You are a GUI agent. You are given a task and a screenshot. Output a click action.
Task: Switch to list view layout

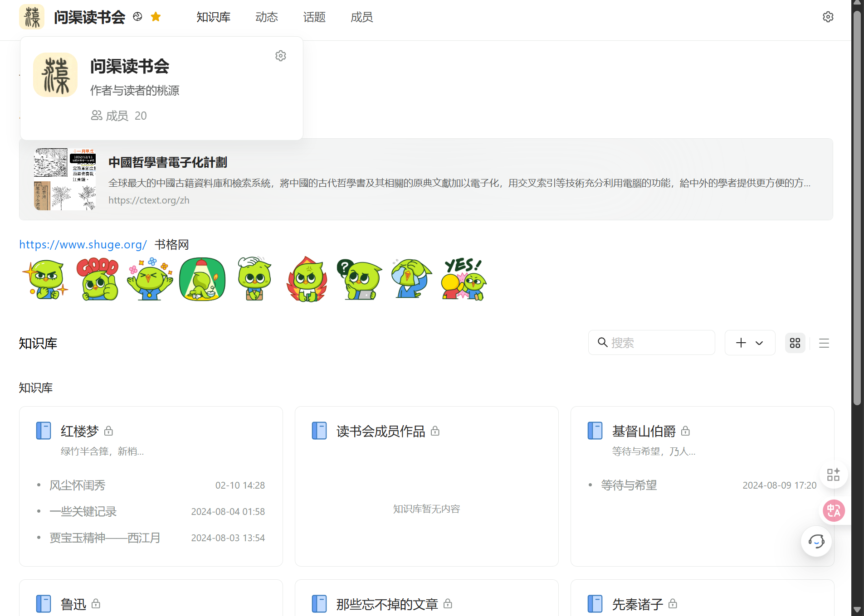[824, 343]
